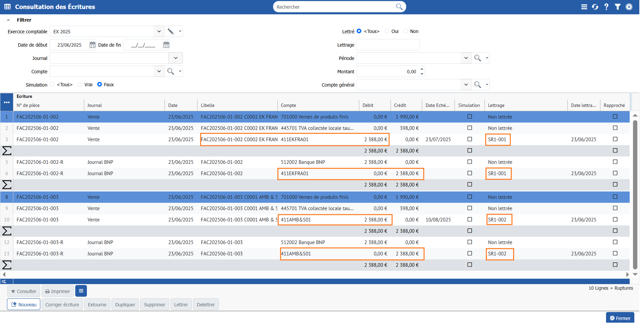Screen dimensions: 644x327
Task: Tick the Rapproché checkbox on row 3
Action: [x=615, y=139]
